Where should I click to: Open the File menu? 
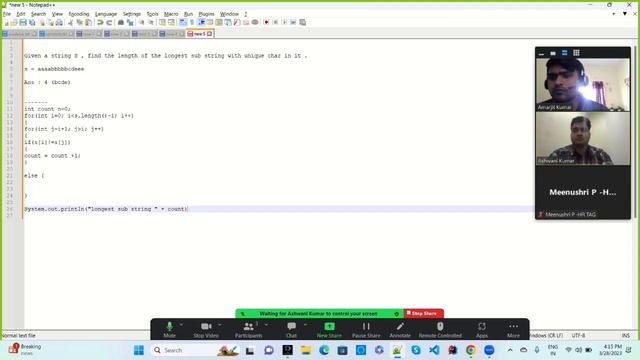(7, 14)
